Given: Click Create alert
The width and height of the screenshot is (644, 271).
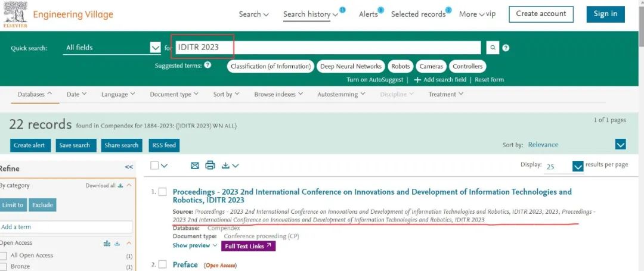Looking at the screenshot, I should pyautogui.click(x=30, y=145).
